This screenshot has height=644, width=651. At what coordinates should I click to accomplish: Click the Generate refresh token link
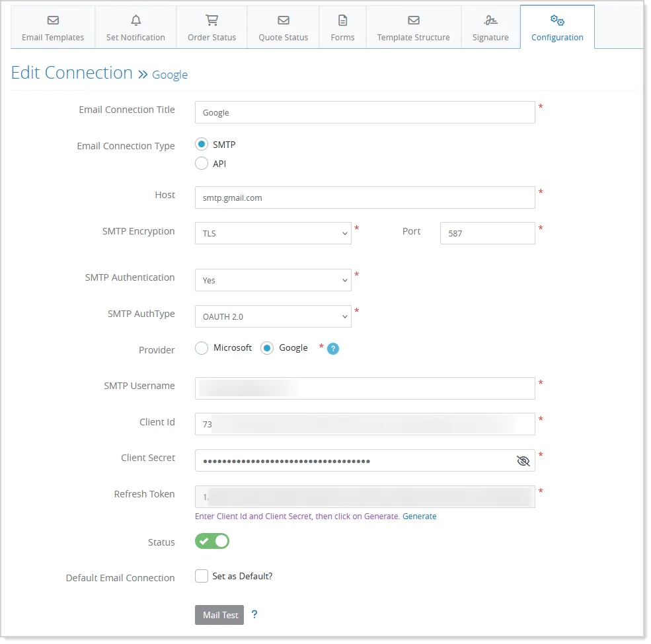(419, 517)
